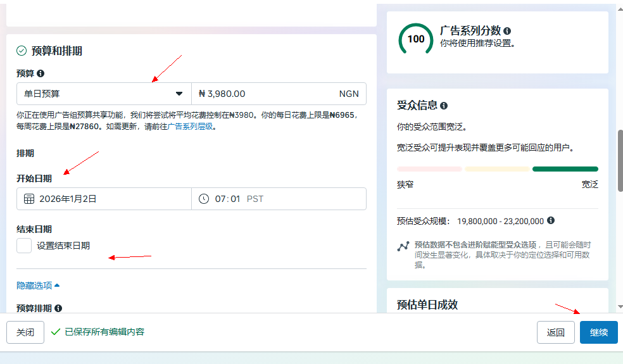Click the ₦3,980.00 budget amount field

tap(266, 94)
